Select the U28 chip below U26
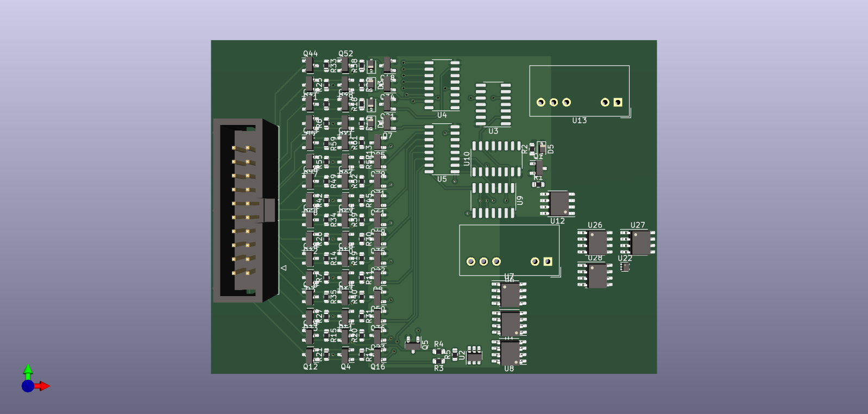Image resolution: width=868 pixels, height=414 pixels. pyautogui.click(x=596, y=275)
